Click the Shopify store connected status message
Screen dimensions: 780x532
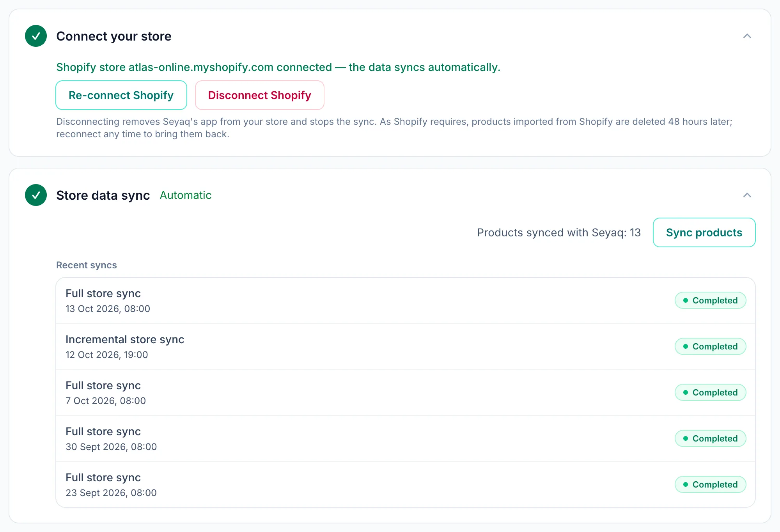click(278, 67)
